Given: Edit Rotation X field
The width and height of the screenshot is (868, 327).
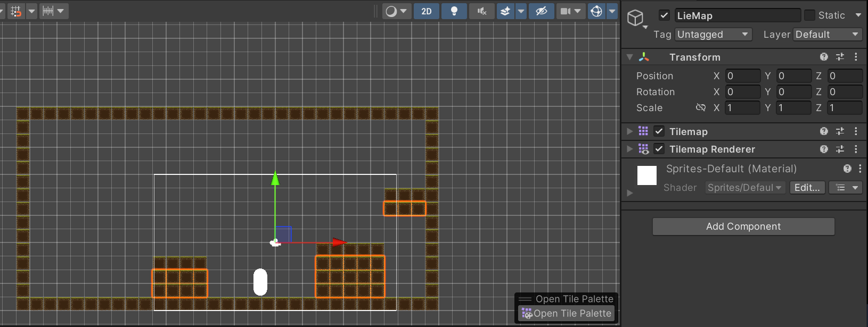Looking at the screenshot, I should [743, 92].
